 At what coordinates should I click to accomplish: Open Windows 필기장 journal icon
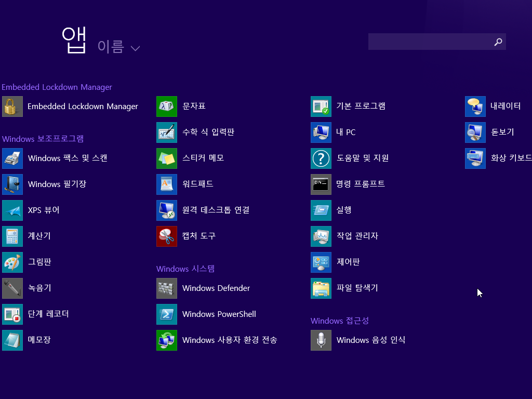tap(12, 184)
